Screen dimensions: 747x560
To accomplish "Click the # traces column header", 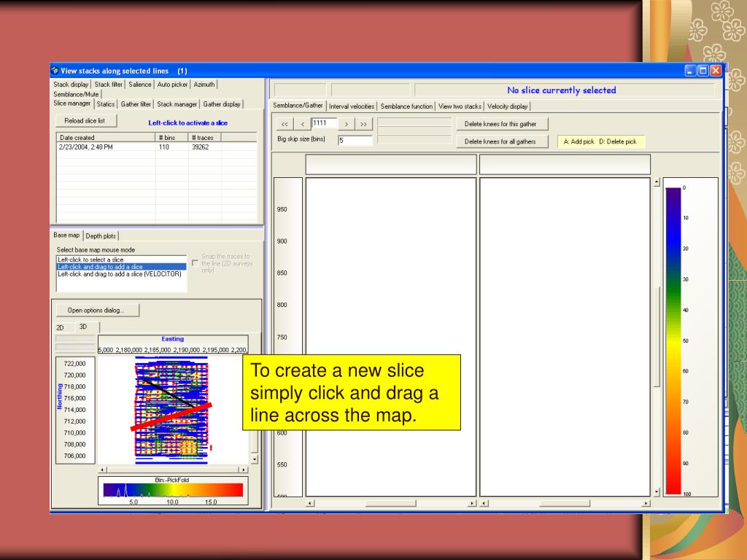I will [x=204, y=138].
